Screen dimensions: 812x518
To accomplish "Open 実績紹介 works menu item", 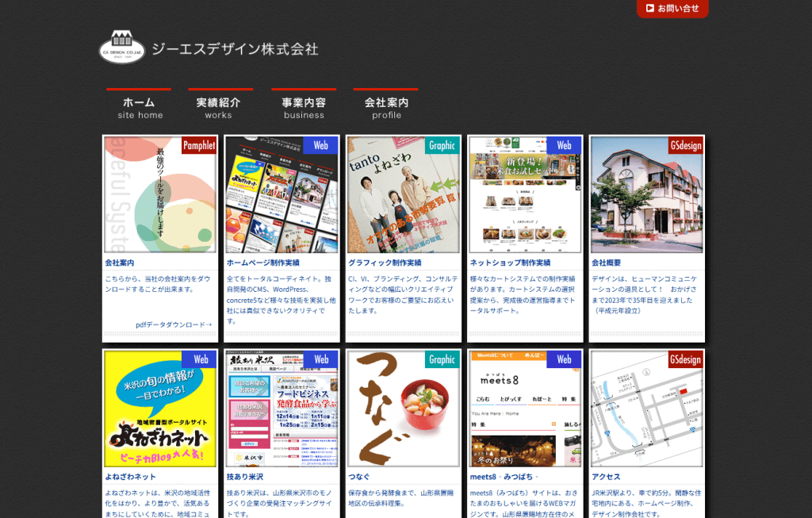I will [219, 106].
